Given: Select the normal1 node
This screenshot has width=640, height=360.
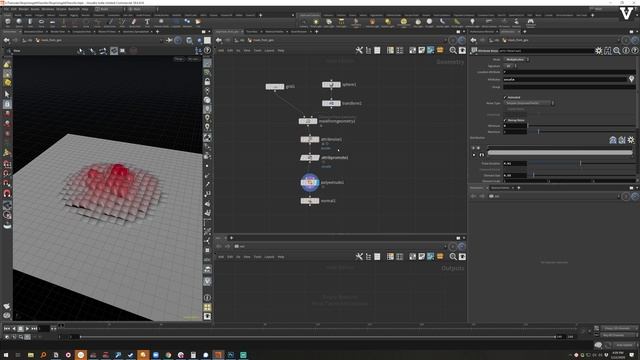Looking at the screenshot, I should tap(310, 201).
